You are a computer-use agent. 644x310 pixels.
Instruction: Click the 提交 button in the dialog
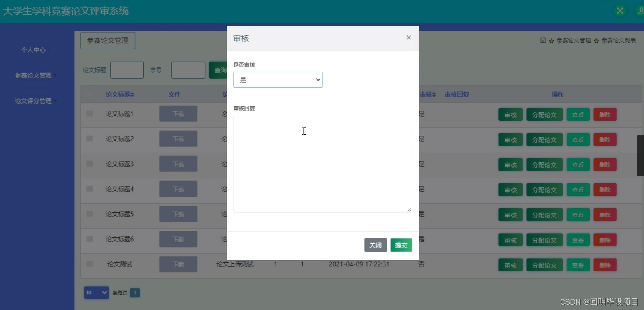point(401,245)
